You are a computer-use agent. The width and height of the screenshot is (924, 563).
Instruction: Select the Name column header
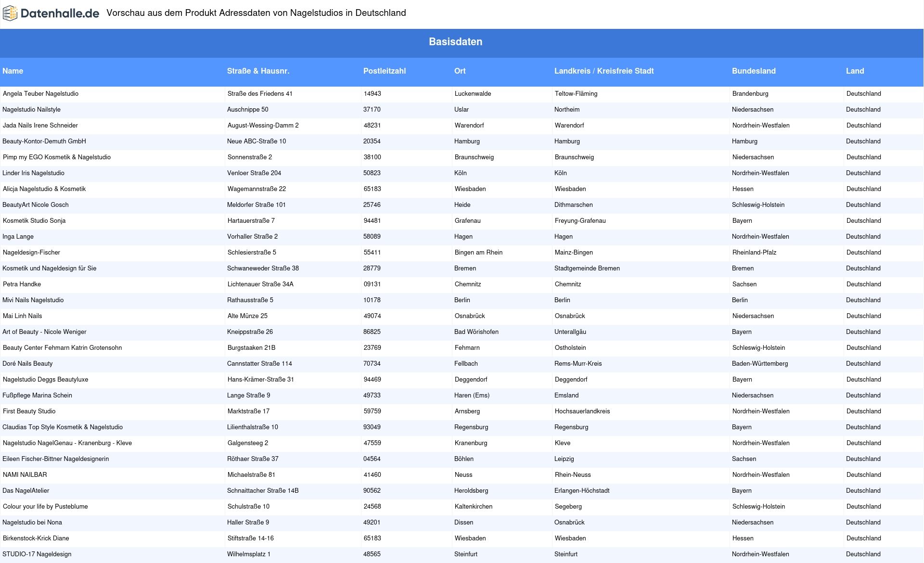click(13, 71)
